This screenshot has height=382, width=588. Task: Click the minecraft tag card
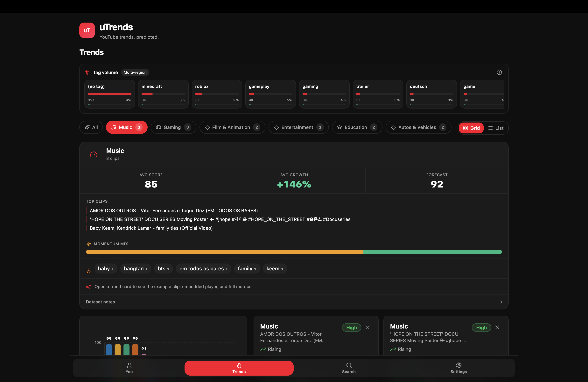(163, 94)
